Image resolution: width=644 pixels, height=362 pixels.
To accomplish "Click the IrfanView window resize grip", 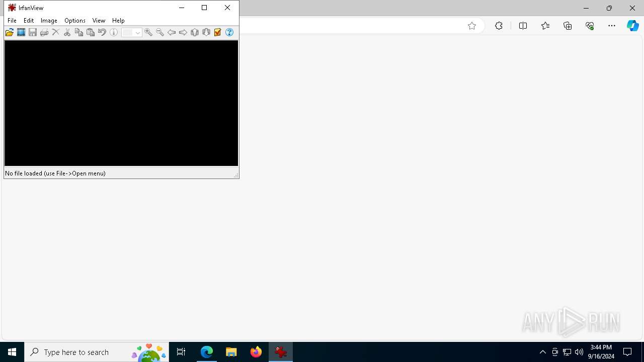I will coord(235,175).
